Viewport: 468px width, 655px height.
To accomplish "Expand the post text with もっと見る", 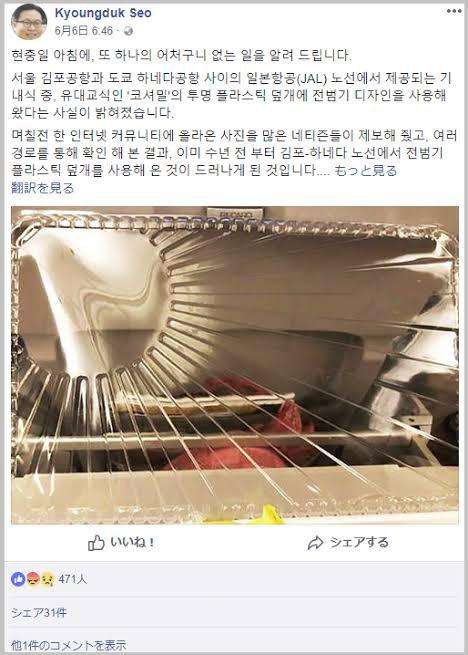I will click(x=366, y=170).
